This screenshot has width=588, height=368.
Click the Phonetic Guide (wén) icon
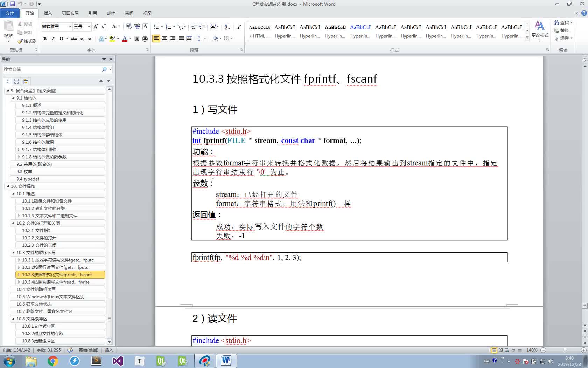tap(137, 27)
